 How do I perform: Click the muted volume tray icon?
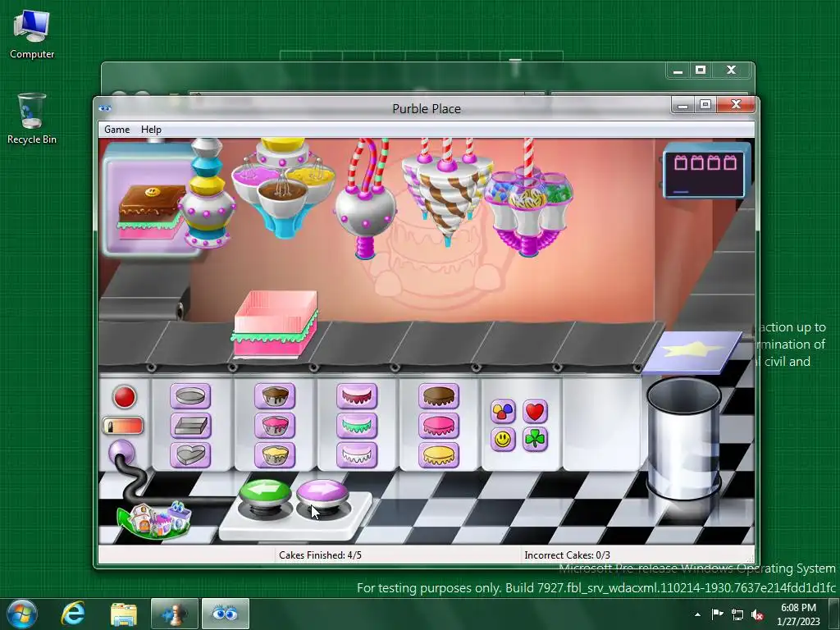click(x=757, y=615)
